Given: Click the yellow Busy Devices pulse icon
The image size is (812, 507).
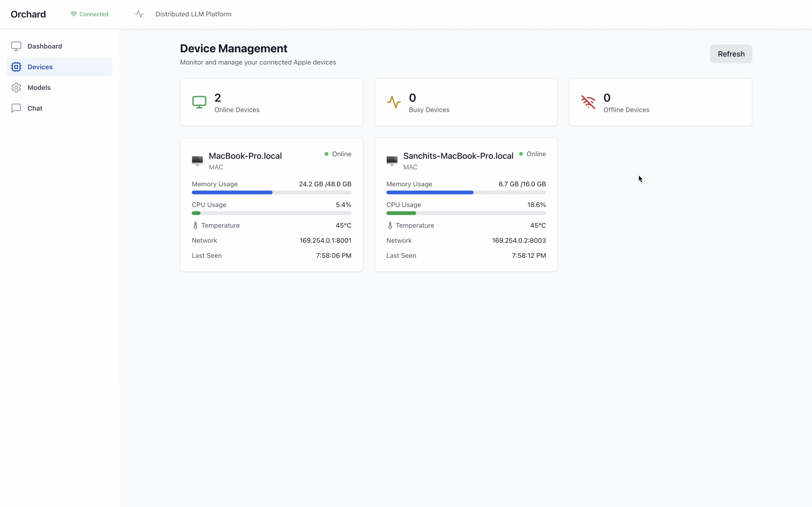Looking at the screenshot, I should [x=394, y=102].
